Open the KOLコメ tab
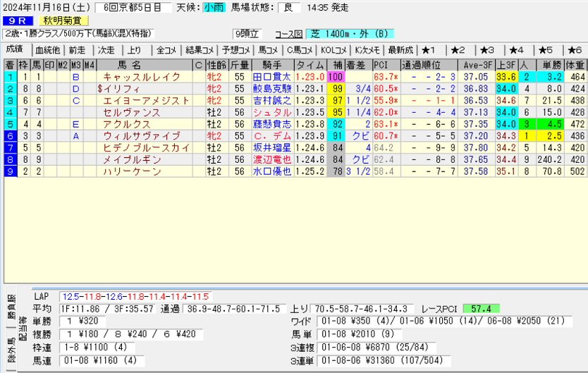Viewport: 588px width, 373px height. pos(333,50)
